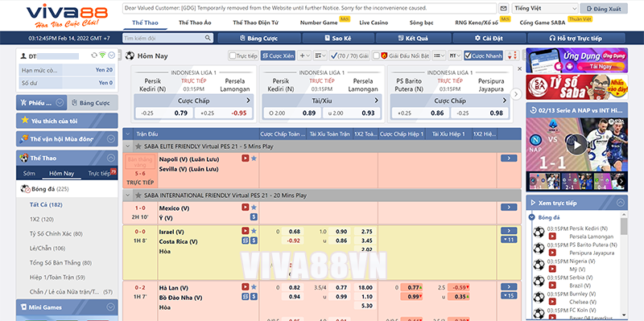Play live video for Napoli vs Sevilla
This screenshot has width=644, height=321.
click(246, 158)
